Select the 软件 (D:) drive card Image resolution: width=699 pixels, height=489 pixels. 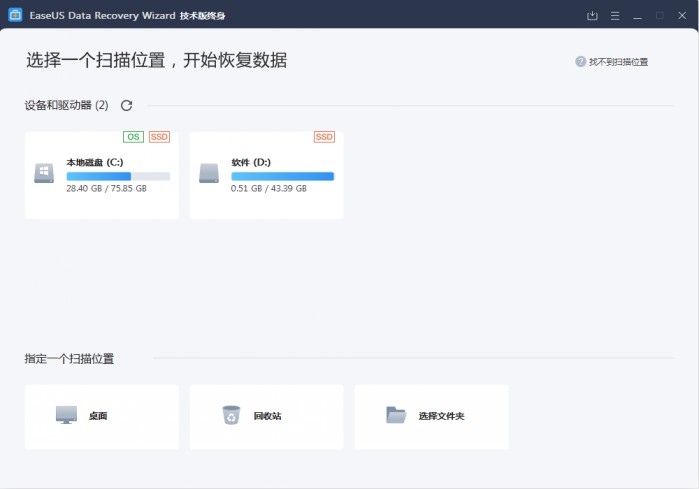[x=267, y=175]
